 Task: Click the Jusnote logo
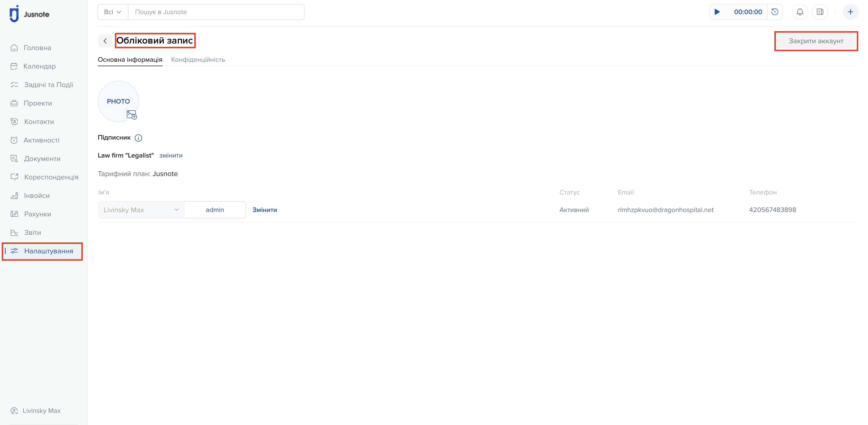pyautogui.click(x=29, y=14)
